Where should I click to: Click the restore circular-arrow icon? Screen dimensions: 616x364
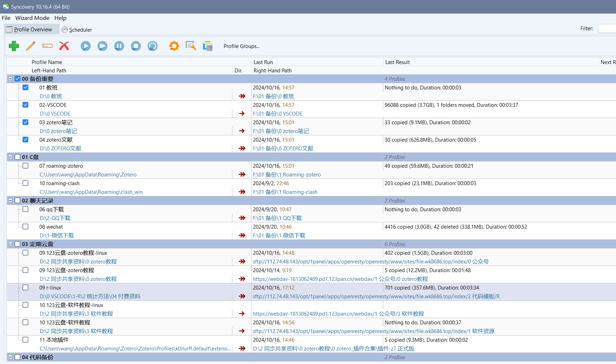[x=153, y=46]
